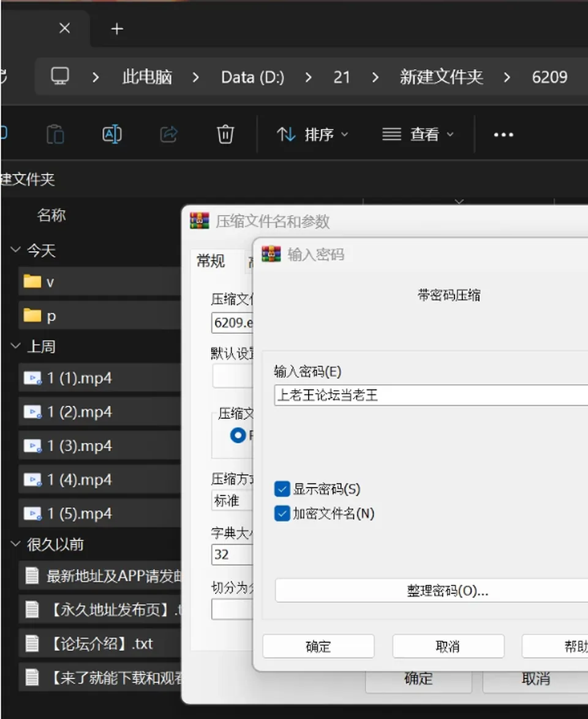Click the Delete trash can icon
Screen dimensions: 588x719
225,134
